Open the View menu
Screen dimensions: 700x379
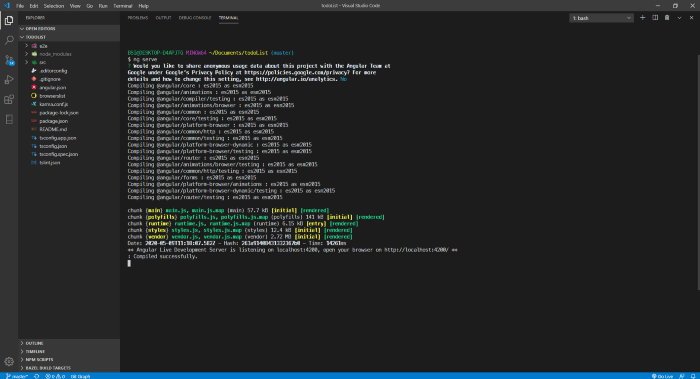pyautogui.click(x=75, y=6)
